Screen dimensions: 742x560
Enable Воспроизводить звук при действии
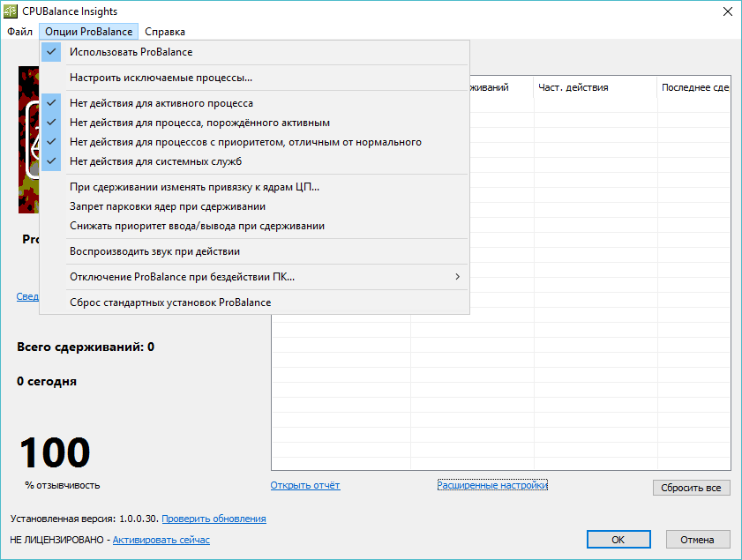click(x=255, y=251)
